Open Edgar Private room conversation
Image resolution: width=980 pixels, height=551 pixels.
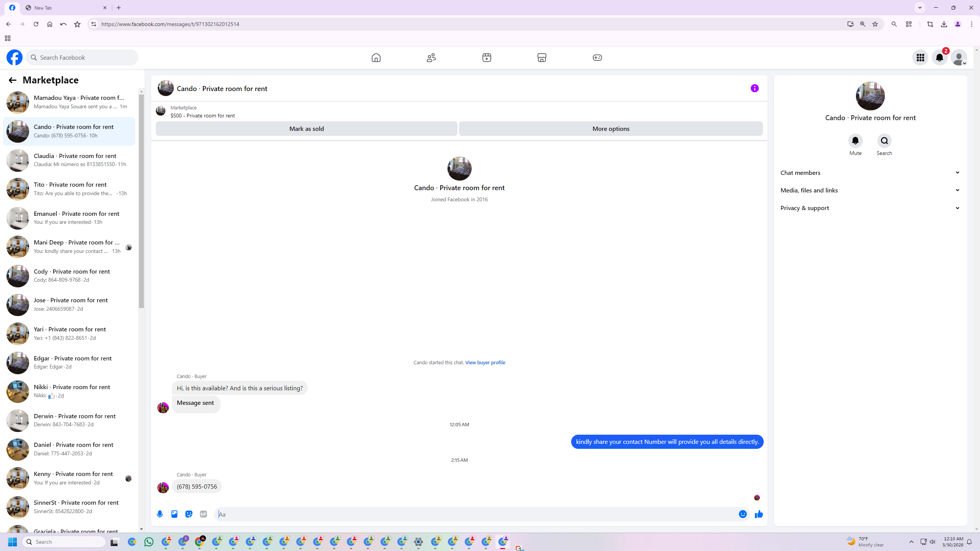(69, 362)
